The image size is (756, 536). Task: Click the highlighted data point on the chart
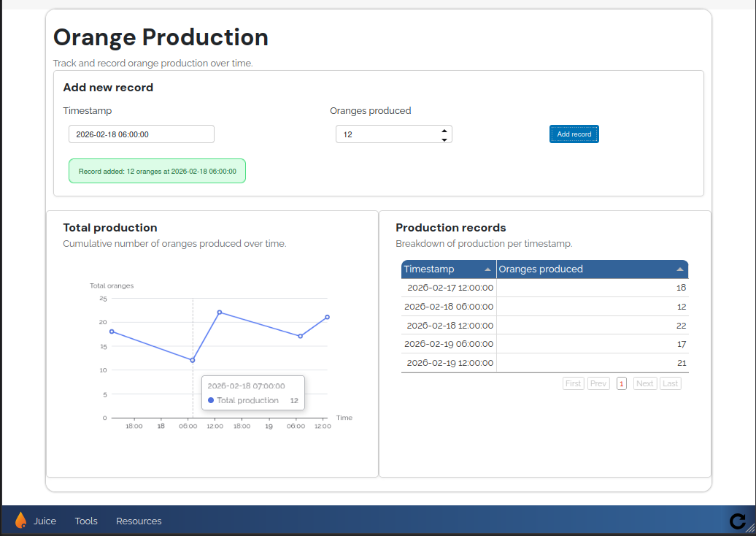(192, 359)
